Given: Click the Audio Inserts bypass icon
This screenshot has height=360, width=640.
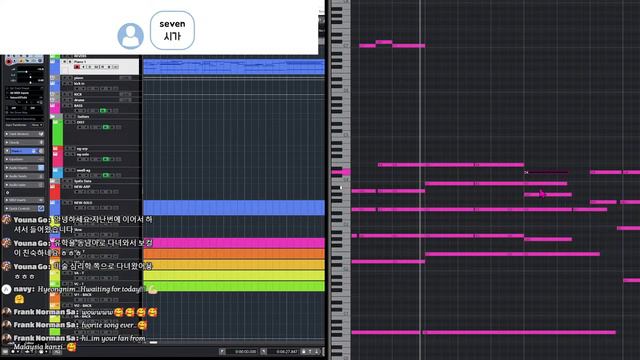Looking at the screenshot, I should pos(41,168).
